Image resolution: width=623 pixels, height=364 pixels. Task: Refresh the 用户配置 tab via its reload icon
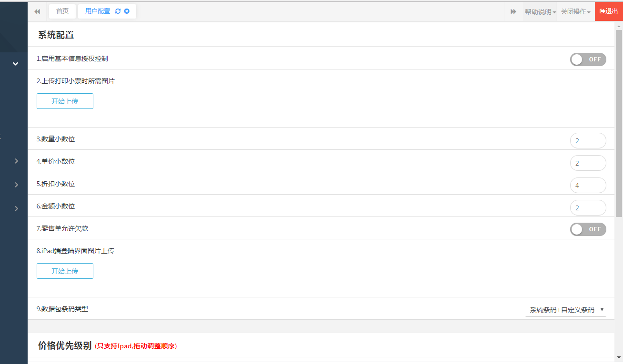click(x=118, y=11)
